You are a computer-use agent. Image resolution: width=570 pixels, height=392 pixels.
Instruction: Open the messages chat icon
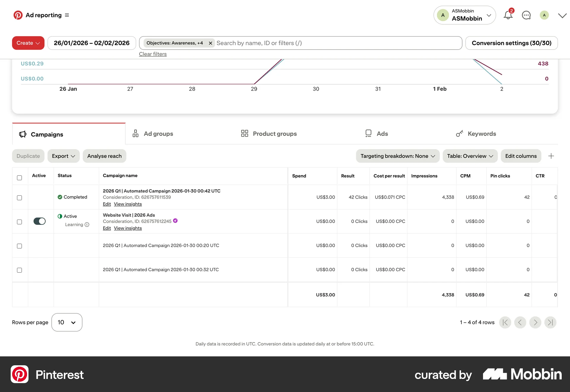coord(526,15)
